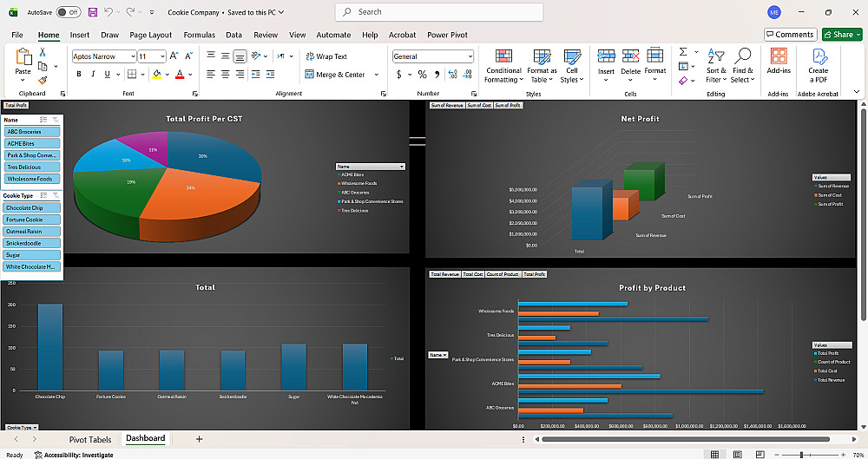Open General number format dropdown
The height and width of the screenshot is (459, 868).
click(470, 56)
